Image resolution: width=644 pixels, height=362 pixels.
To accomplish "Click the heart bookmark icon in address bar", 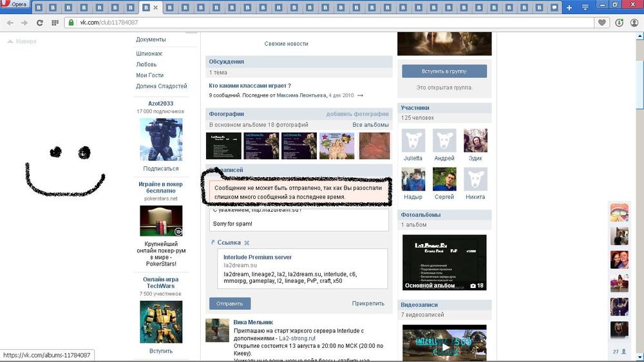I will (x=601, y=23).
